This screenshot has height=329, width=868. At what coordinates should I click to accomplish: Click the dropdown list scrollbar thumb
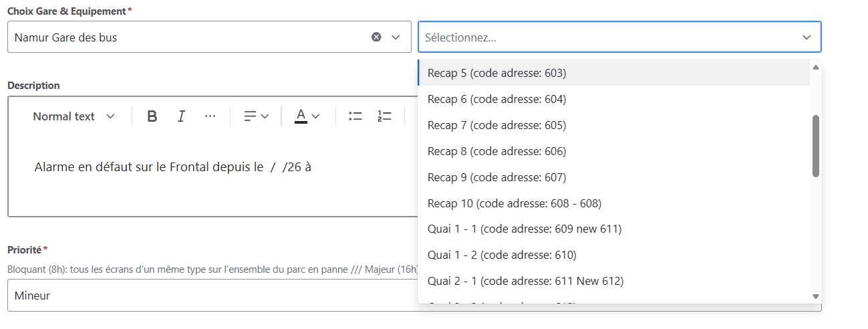(816, 146)
